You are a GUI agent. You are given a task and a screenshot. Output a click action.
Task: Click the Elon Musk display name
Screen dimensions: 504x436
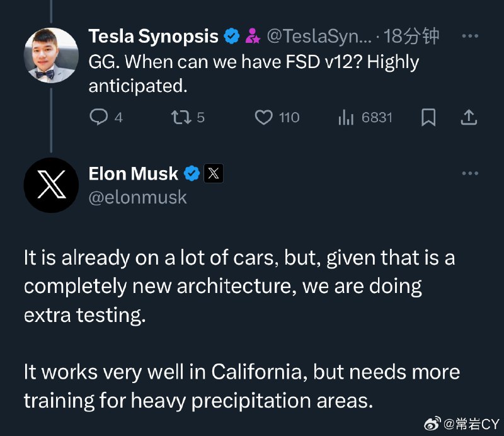coord(134,174)
